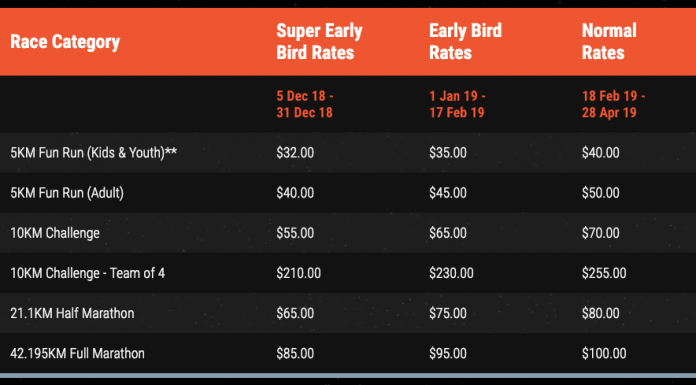Select the $210.00 team super early price
This screenshot has width=696, height=385.
click(299, 273)
